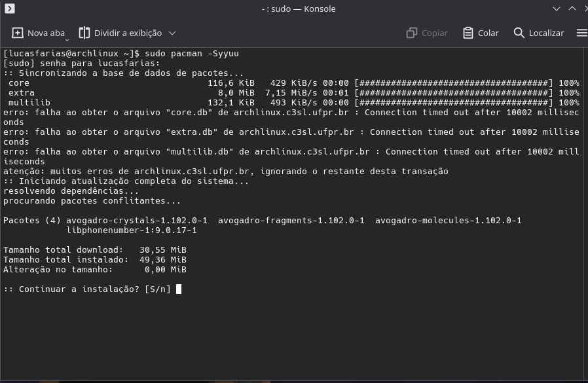Click the Nova aba text label
The width and height of the screenshot is (588, 383).
click(46, 33)
